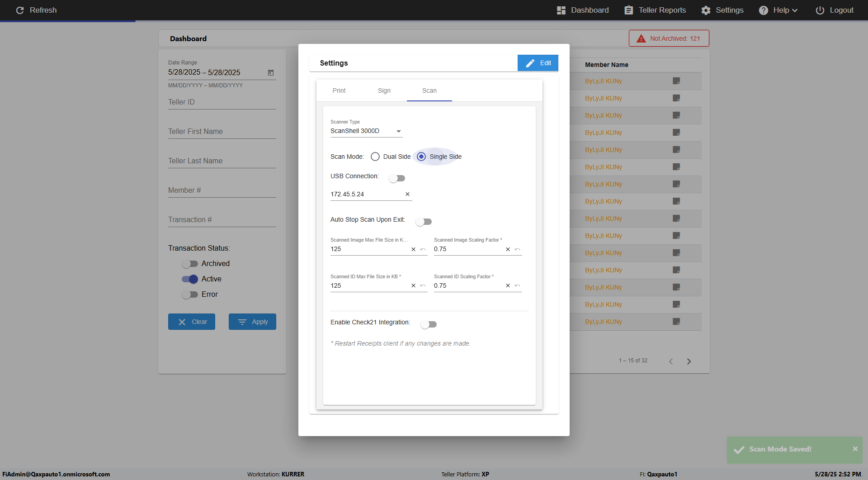Screen dimensions: 868x480
Task: Open Teller Reports from the top navigation
Action: pos(655,10)
